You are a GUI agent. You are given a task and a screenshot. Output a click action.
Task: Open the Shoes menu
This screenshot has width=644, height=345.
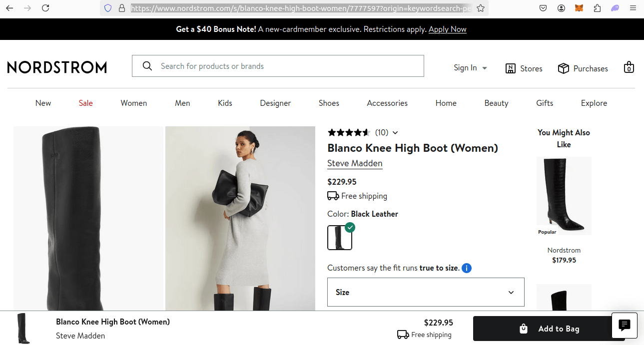click(329, 103)
